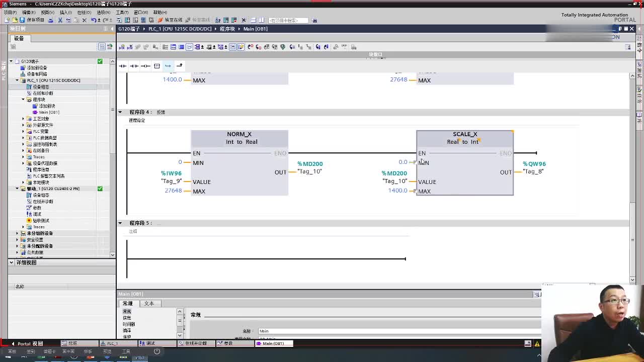Expand the 监控与强制表 folder

23,144
